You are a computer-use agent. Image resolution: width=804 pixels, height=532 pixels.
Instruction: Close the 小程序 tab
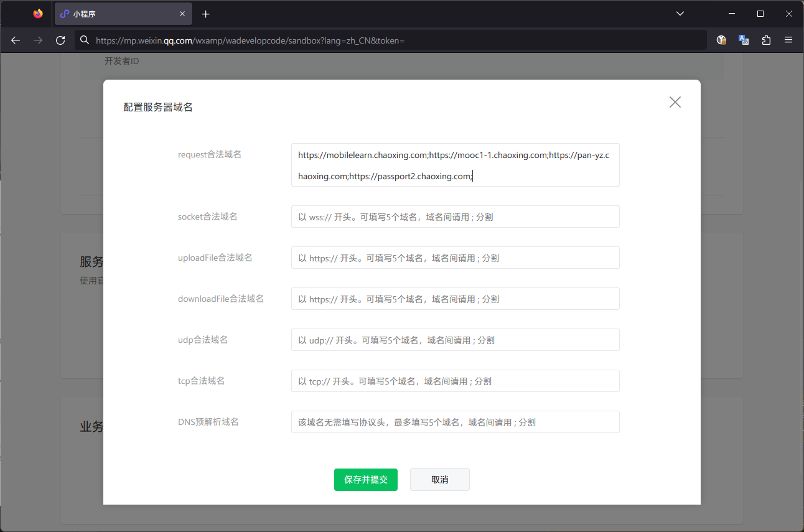click(x=182, y=14)
